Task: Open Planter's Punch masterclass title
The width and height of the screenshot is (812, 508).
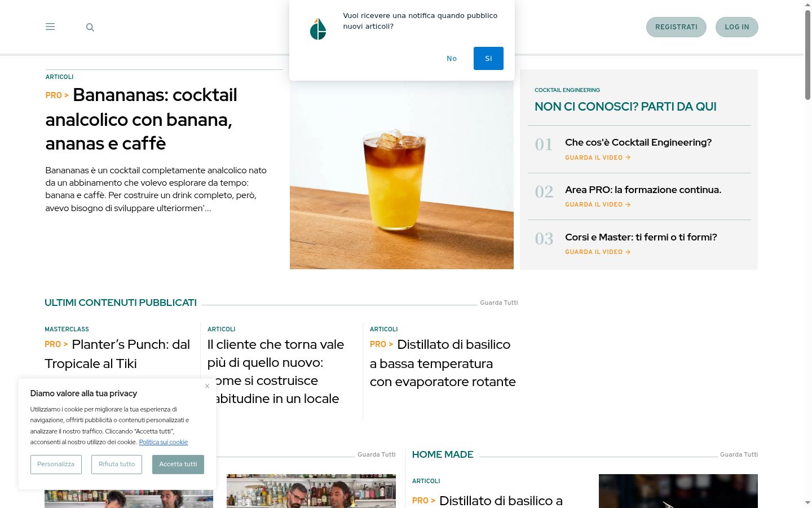Action: tap(117, 354)
